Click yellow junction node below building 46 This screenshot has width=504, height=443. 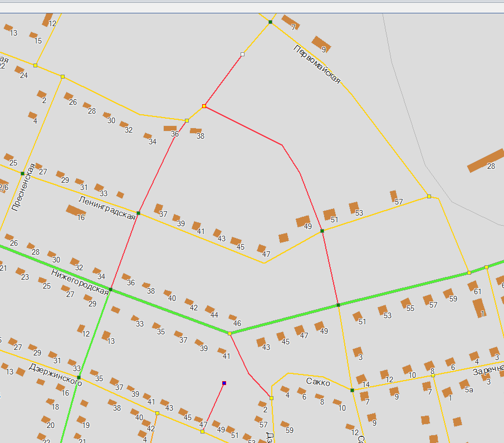coord(229,333)
